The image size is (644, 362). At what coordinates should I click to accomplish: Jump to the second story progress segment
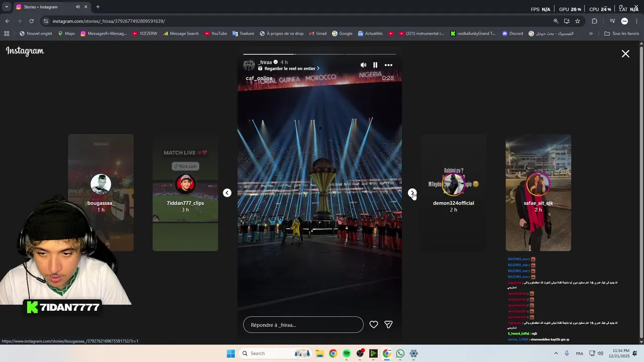coord(319,54)
